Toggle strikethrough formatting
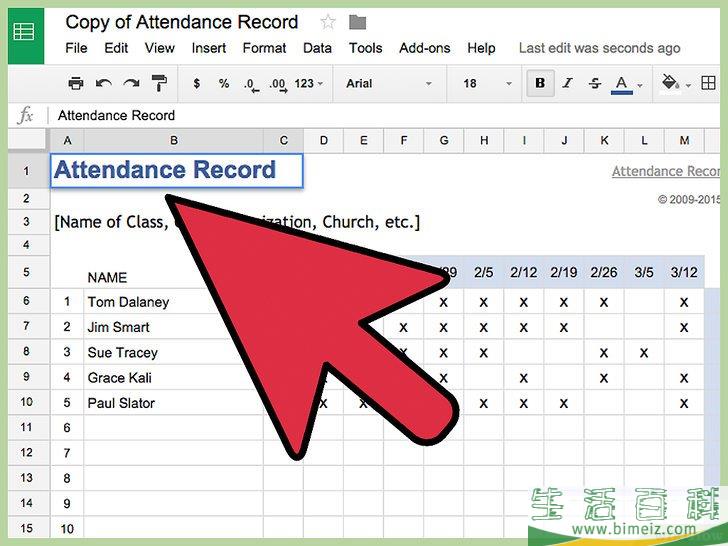 tap(596, 84)
